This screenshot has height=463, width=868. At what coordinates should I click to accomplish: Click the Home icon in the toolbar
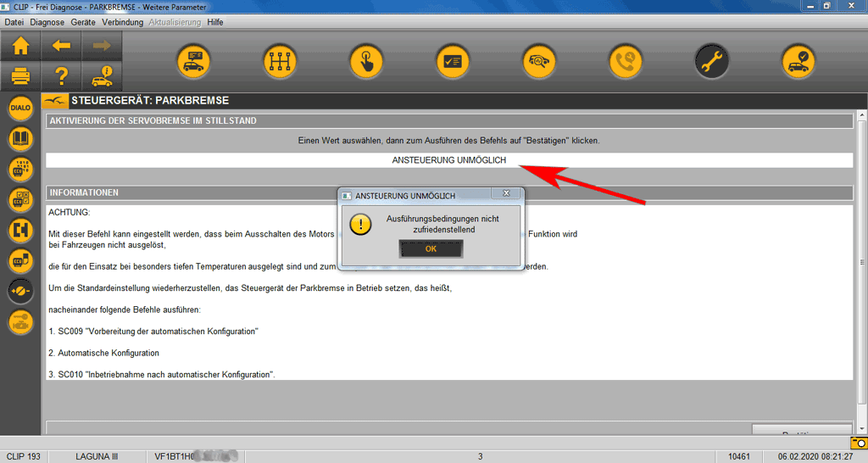pyautogui.click(x=20, y=46)
